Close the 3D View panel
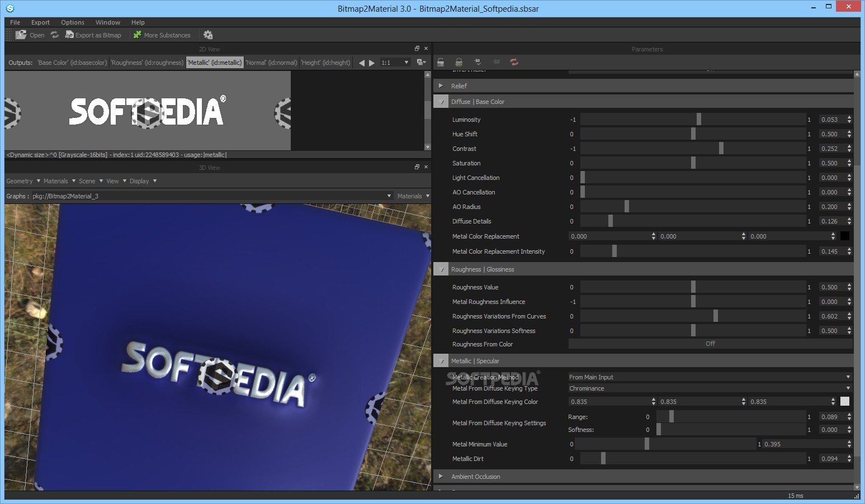This screenshot has width=865, height=504. coord(426,167)
